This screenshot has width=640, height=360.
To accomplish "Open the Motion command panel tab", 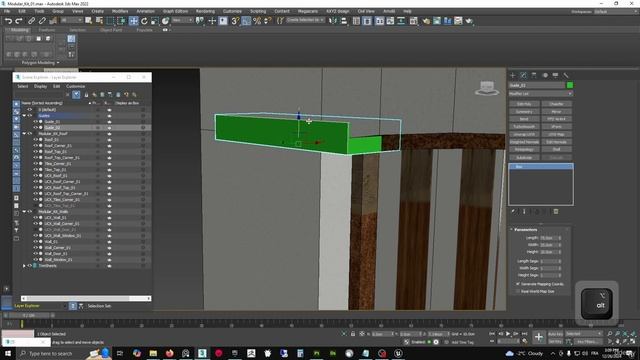I will click(x=545, y=75).
